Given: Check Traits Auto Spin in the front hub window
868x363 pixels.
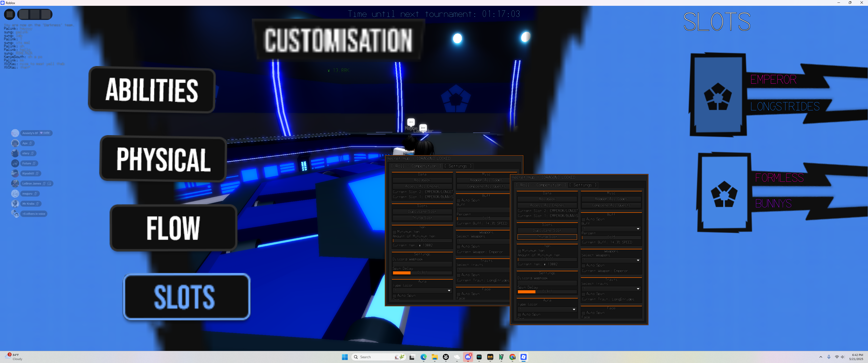Looking at the screenshot, I should point(584,294).
